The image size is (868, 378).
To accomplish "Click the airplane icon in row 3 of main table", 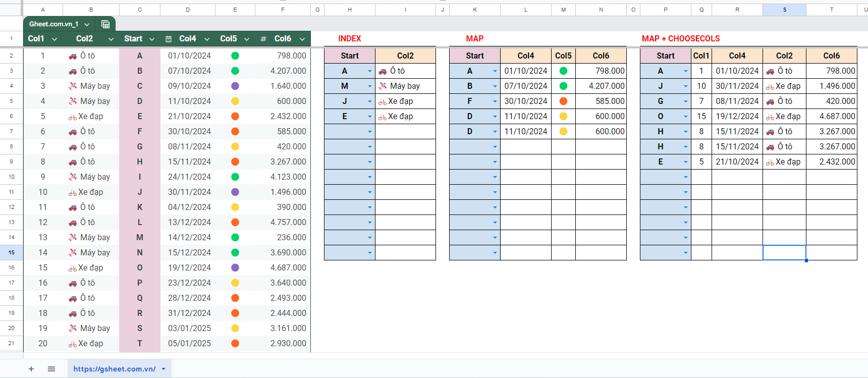I will tap(73, 86).
